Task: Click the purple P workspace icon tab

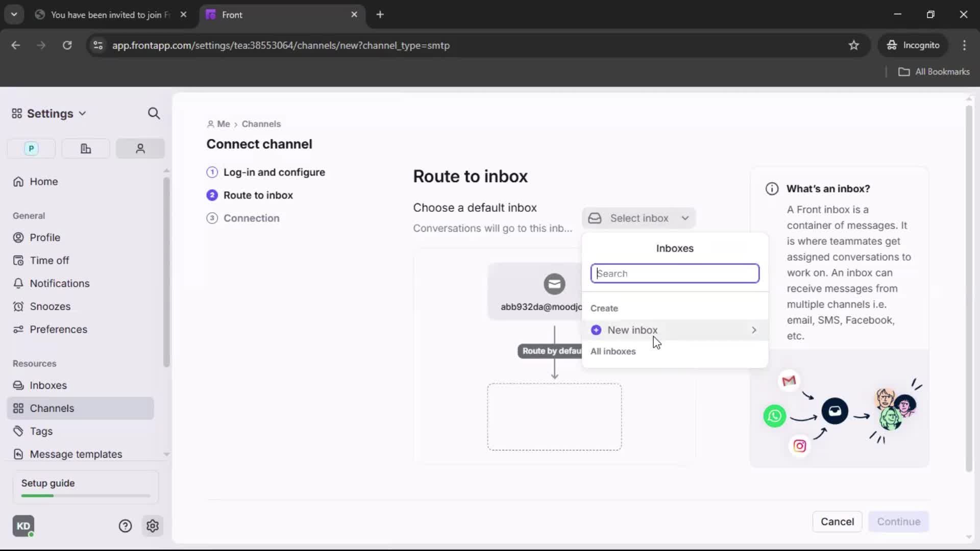Action: coord(31,148)
